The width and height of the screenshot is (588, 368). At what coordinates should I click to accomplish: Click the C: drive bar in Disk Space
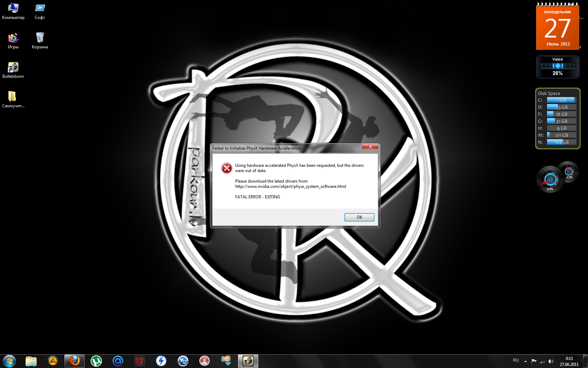[x=561, y=100]
